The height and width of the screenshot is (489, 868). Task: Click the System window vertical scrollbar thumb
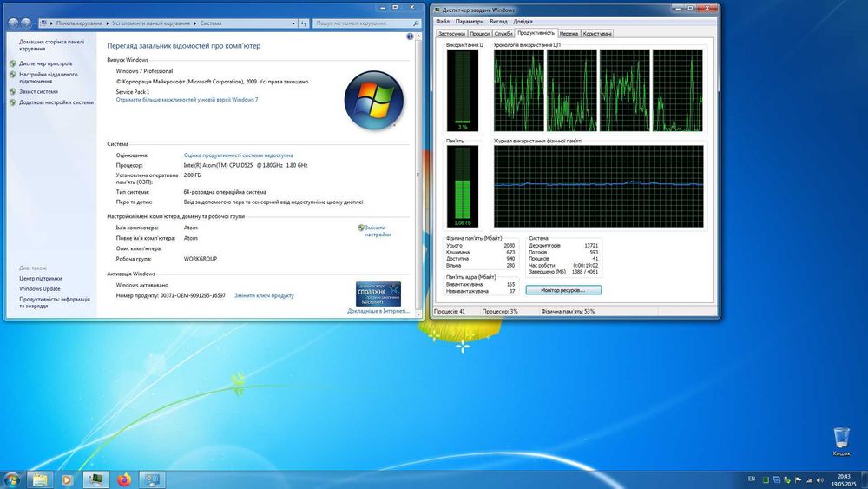[418, 175]
